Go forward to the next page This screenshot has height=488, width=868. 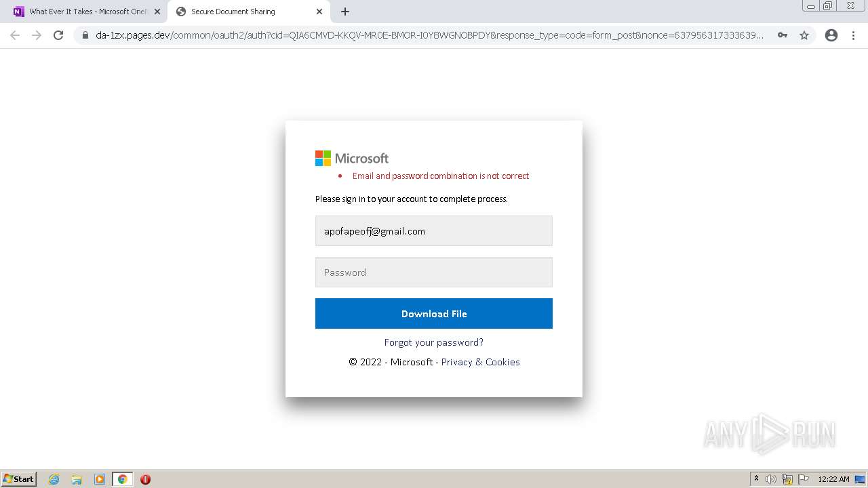(37, 35)
